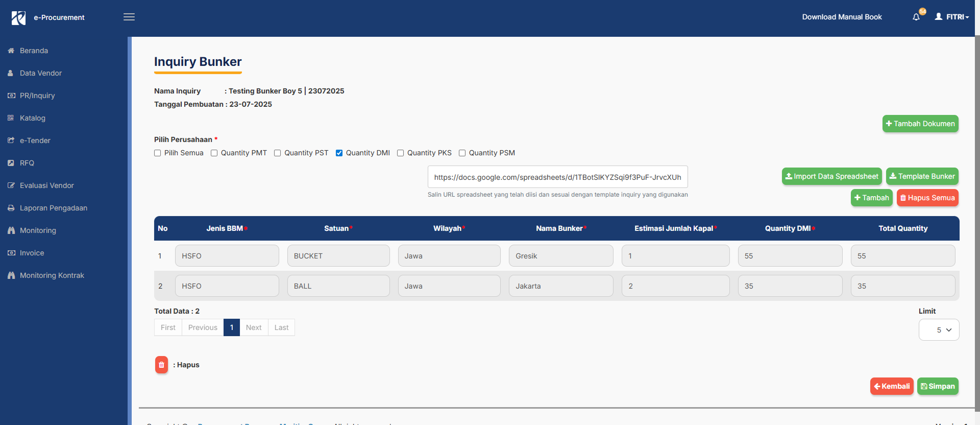Toggle the hamburger sidebar menu icon
Viewport: 980px width, 425px height.
click(129, 17)
